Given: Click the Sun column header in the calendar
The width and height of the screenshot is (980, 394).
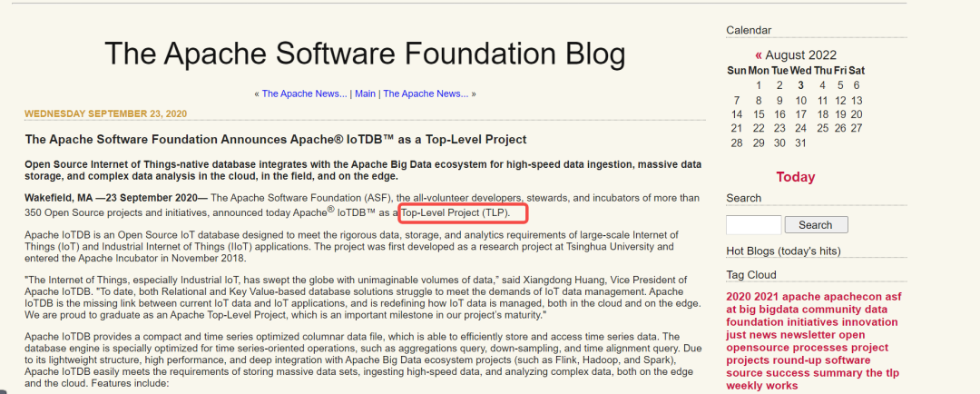Looking at the screenshot, I should (737, 71).
